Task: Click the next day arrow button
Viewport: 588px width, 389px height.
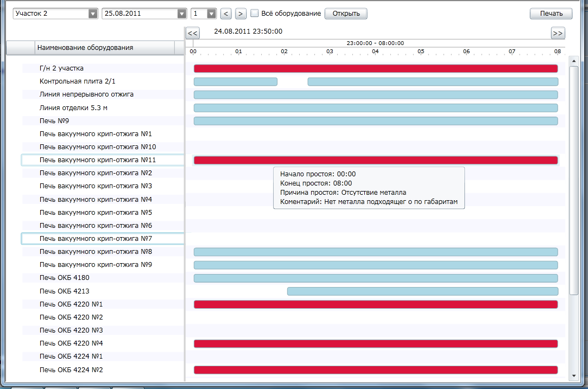Action: (x=241, y=14)
